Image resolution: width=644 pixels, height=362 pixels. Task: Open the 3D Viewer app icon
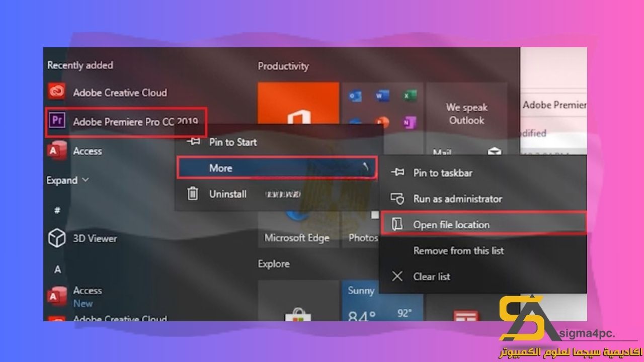click(x=56, y=238)
